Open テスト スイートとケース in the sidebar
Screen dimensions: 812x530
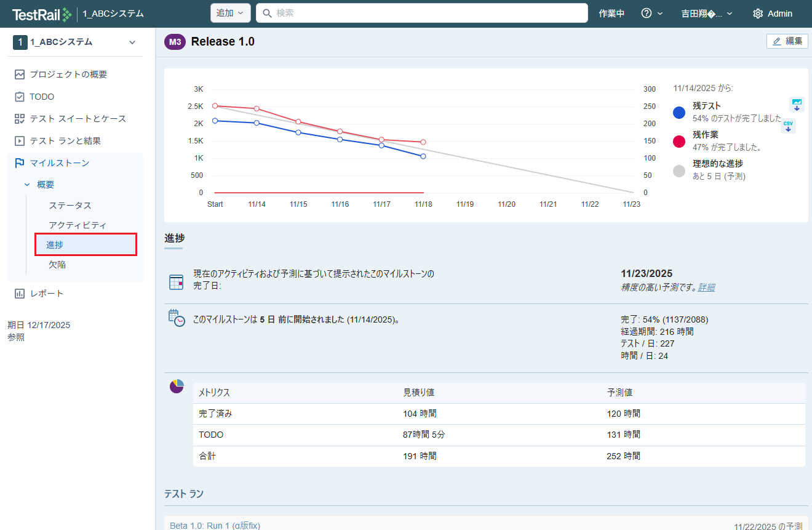tap(78, 119)
